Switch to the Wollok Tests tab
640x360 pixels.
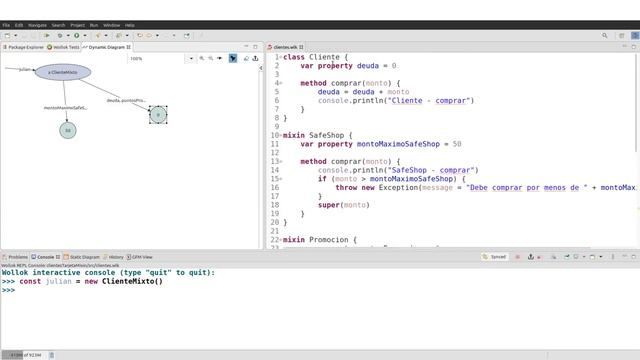pyautogui.click(x=63, y=47)
